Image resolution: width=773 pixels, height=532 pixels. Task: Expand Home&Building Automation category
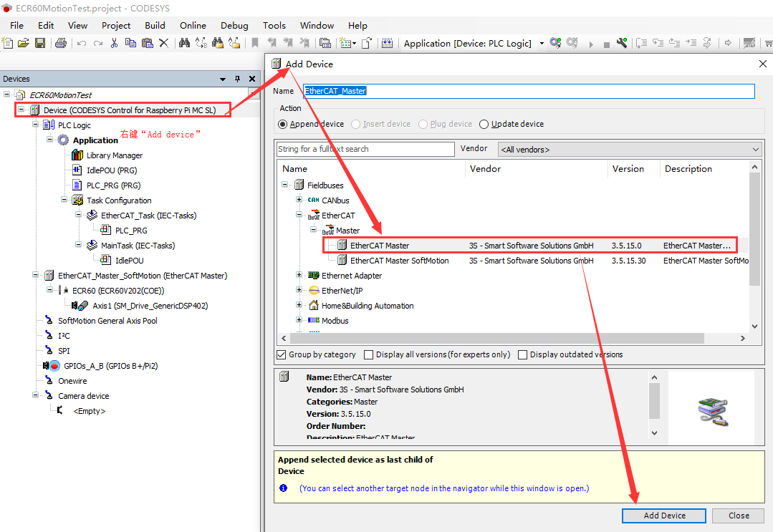click(x=299, y=304)
